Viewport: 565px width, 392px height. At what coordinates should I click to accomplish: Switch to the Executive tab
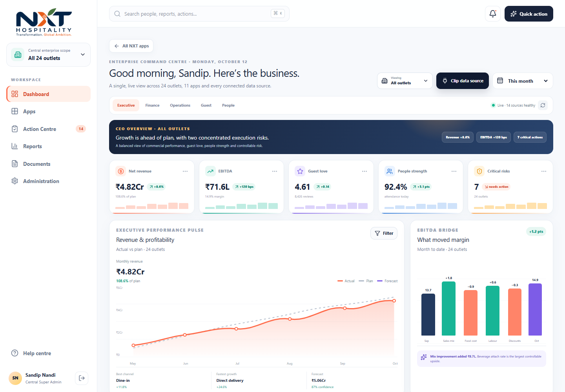[126, 105]
